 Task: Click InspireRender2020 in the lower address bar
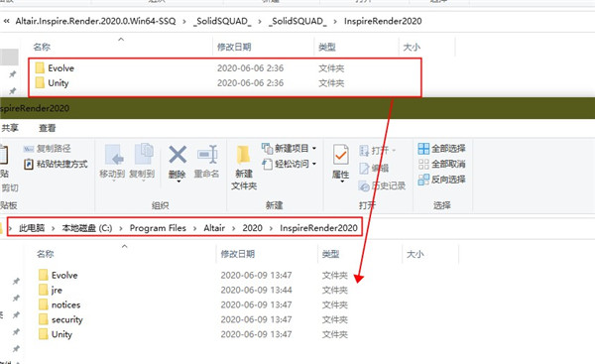pos(318,228)
